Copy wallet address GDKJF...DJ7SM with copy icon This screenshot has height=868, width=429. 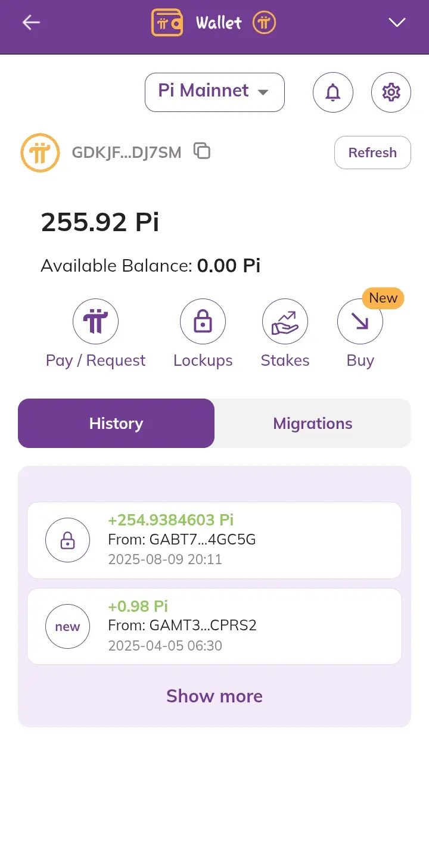pos(202,151)
